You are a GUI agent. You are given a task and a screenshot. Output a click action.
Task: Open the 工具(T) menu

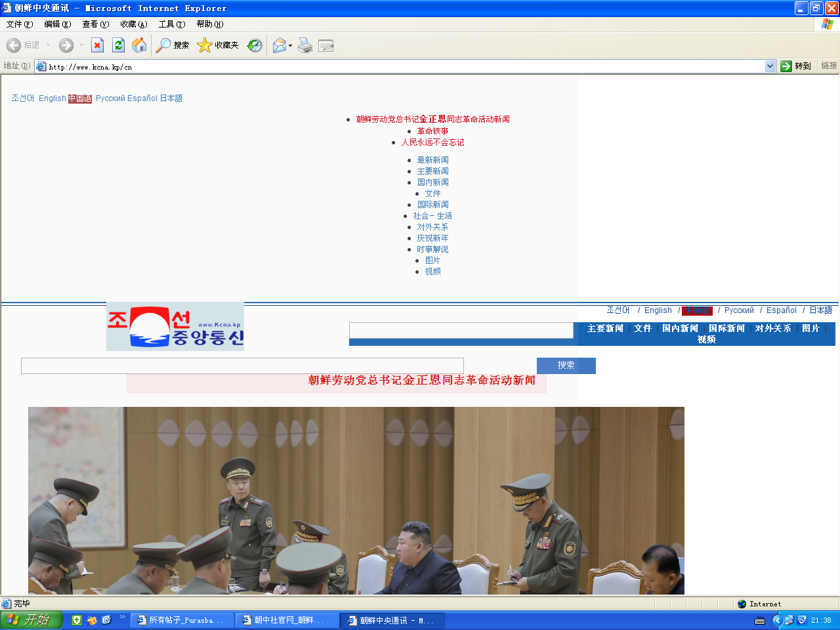(x=171, y=24)
